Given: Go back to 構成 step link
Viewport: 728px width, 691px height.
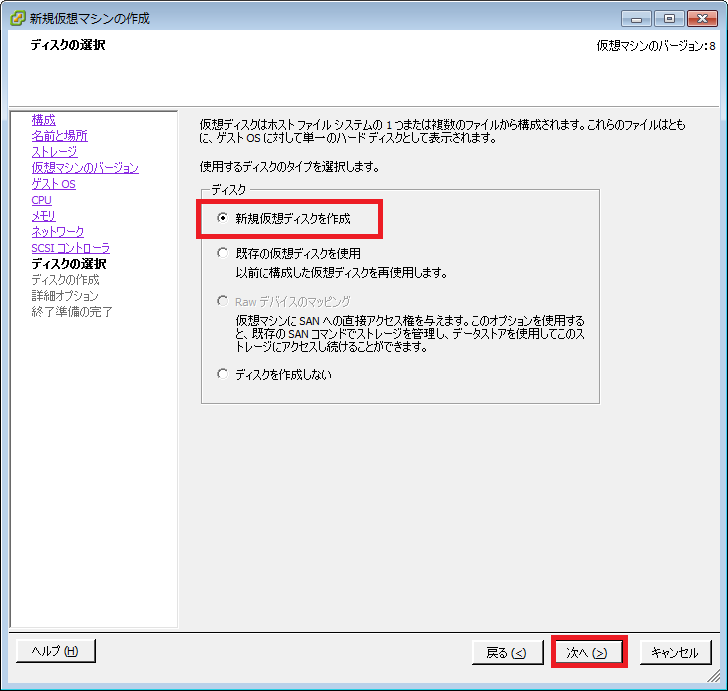Looking at the screenshot, I should click(44, 120).
